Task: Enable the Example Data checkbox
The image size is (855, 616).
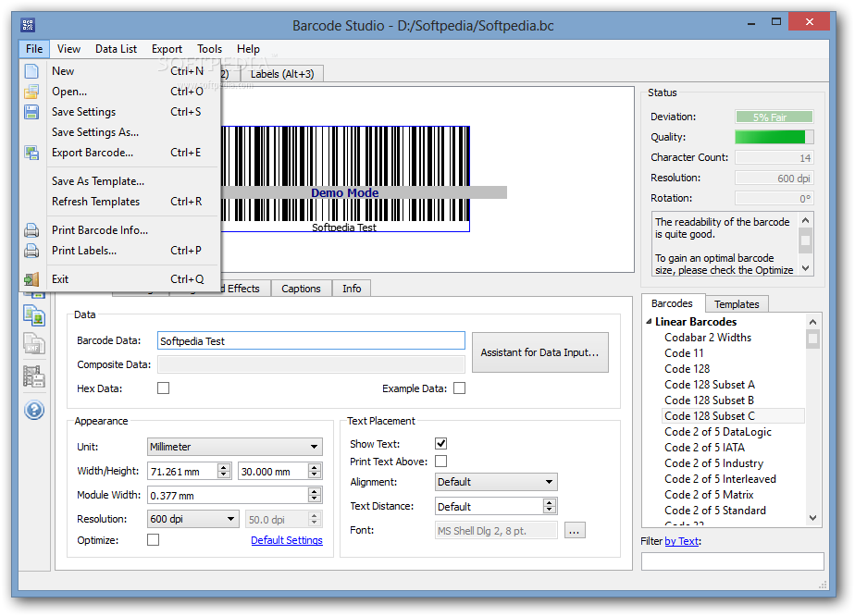Action: (460, 388)
